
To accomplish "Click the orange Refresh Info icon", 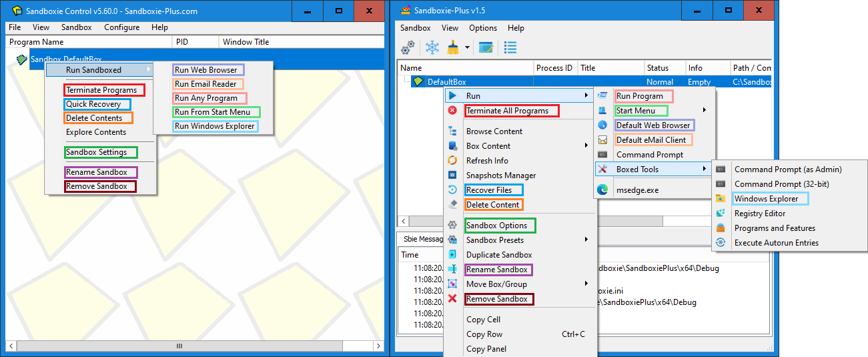I will tap(452, 161).
